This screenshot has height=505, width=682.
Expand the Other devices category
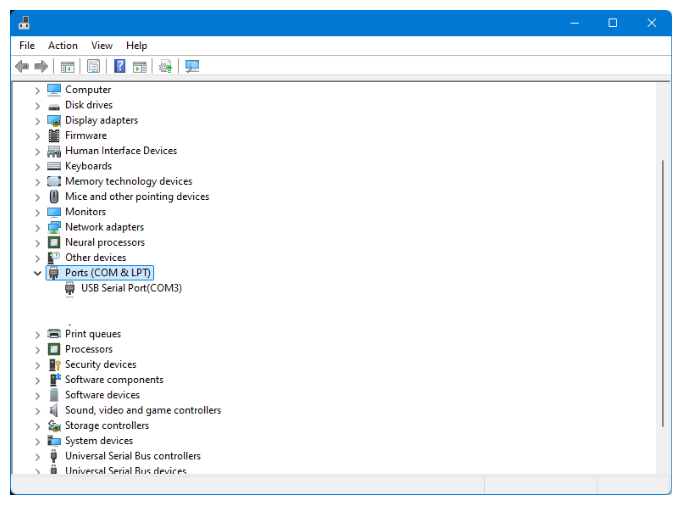point(38,258)
